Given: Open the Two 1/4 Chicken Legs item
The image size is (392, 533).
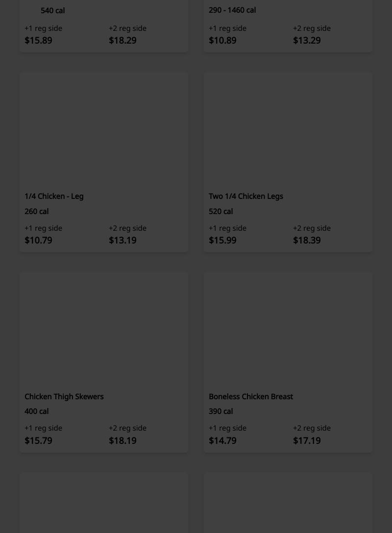Looking at the screenshot, I should [x=245, y=196].
